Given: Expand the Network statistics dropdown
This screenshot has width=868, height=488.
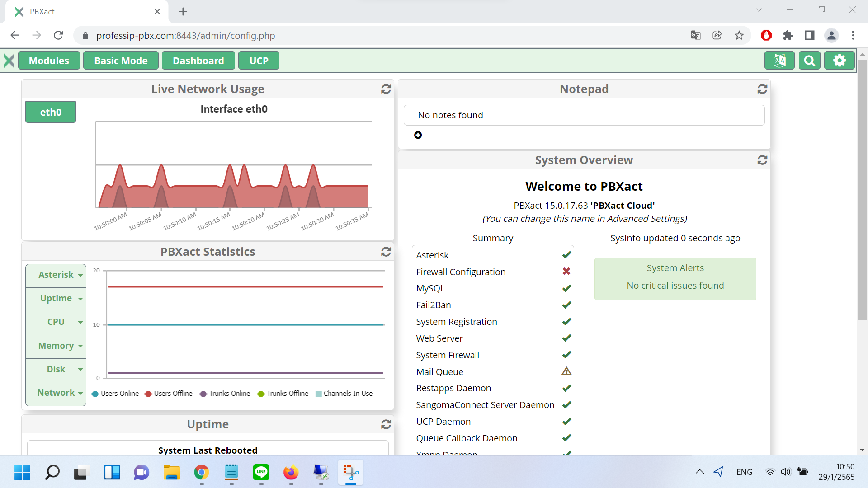Looking at the screenshot, I should [56, 393].
